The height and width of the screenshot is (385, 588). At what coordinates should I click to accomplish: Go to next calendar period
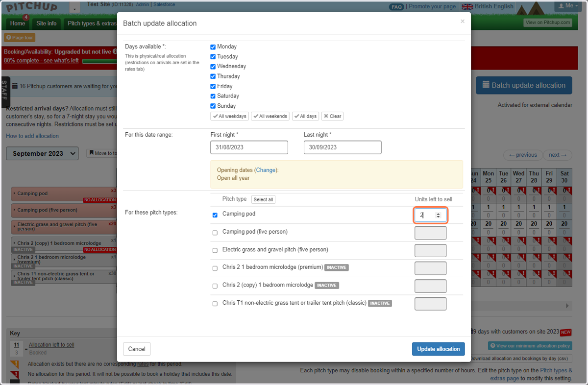(558, 155)
